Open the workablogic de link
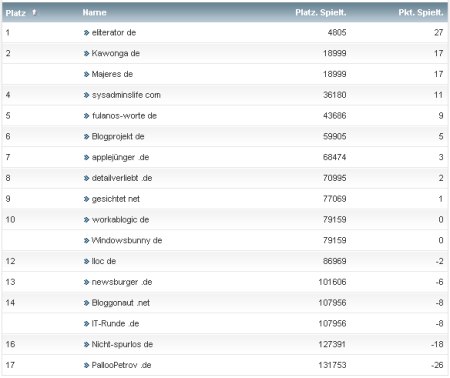 (120, 220)
